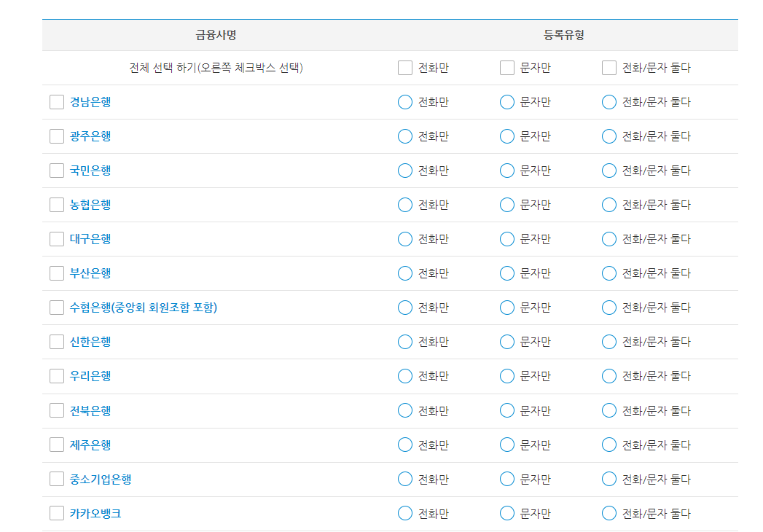This screenshot has height=532, width=763.
Task: Tick the 경남은행 checkbox
Action: pyautogui.click(x=57, y=102)
